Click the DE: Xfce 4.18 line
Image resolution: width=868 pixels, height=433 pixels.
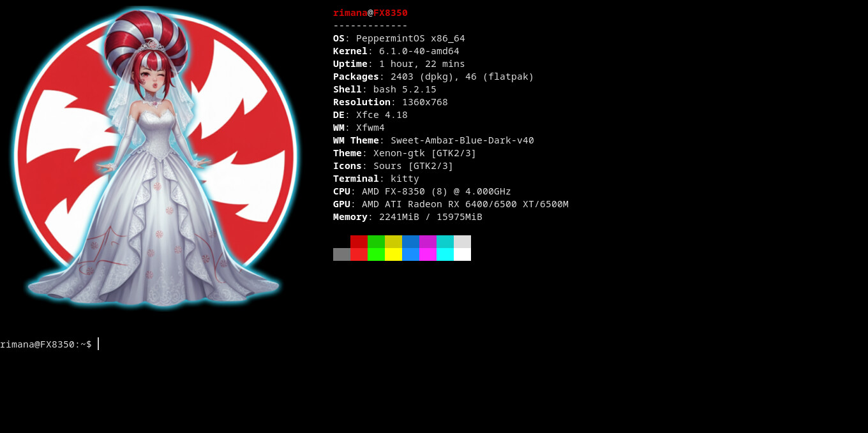(x=370, y=115)
